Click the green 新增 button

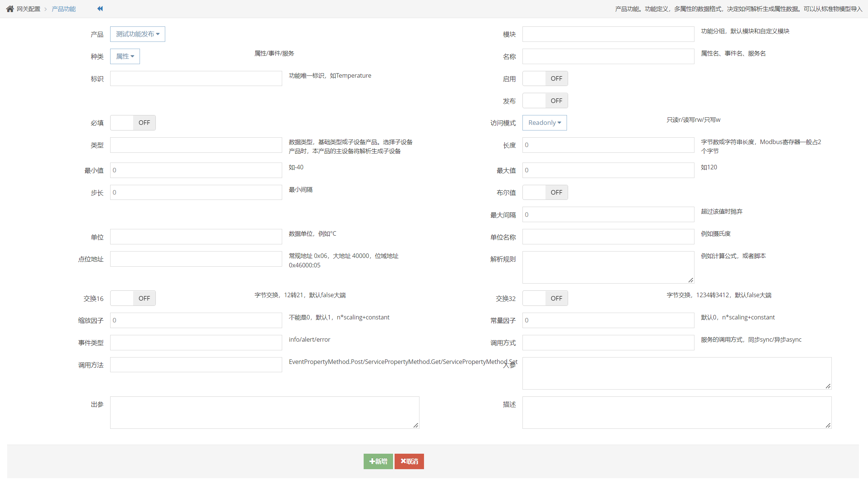[378, 461]
